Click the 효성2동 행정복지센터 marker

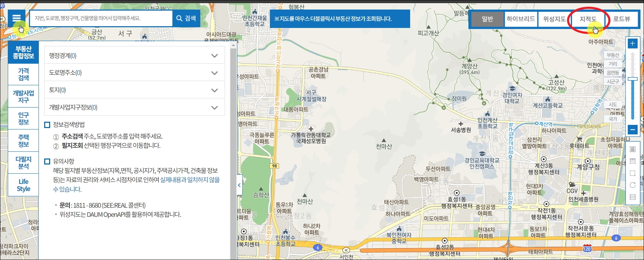(445, 241)
